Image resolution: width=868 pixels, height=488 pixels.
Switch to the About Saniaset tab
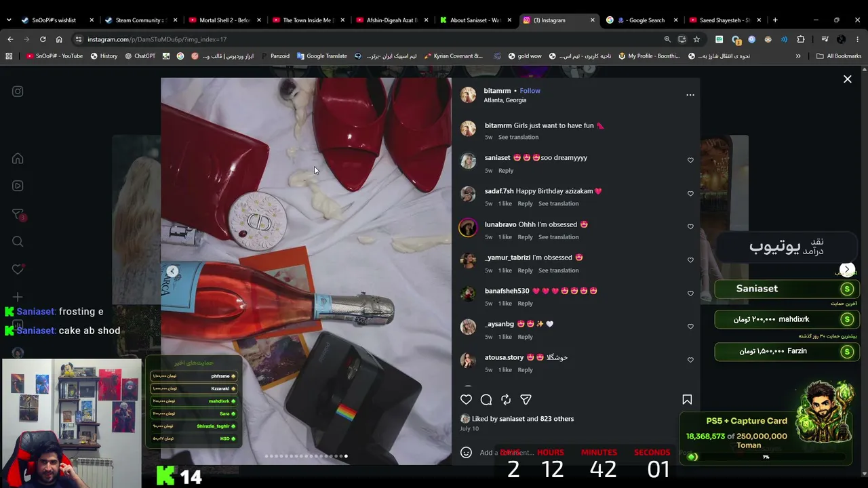click(475, 20)
